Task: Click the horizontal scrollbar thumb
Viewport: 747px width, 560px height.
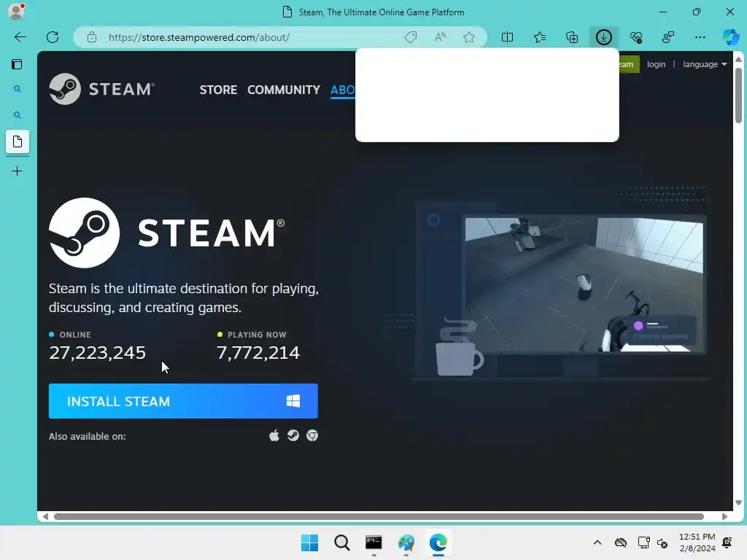Action: pyautogui.click(x=379, y=517)
